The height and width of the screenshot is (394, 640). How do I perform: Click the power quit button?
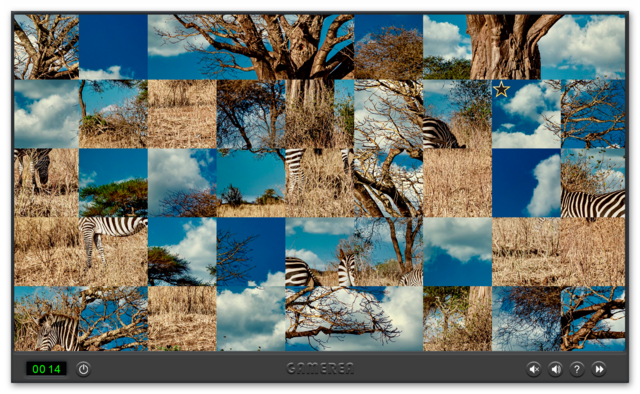pyautogui.click(x=83, y=370)
